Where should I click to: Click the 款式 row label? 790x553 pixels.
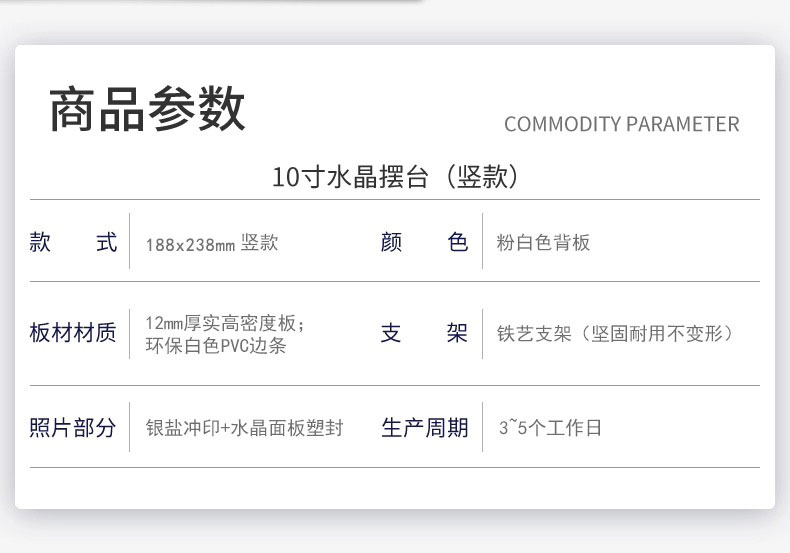[x=73, y=242]
